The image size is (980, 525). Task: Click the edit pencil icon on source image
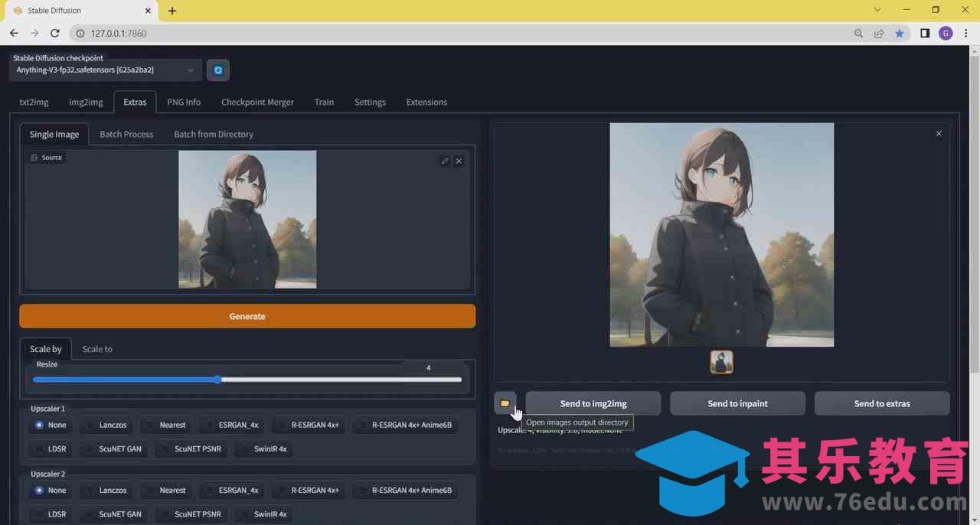pos(445,161)
